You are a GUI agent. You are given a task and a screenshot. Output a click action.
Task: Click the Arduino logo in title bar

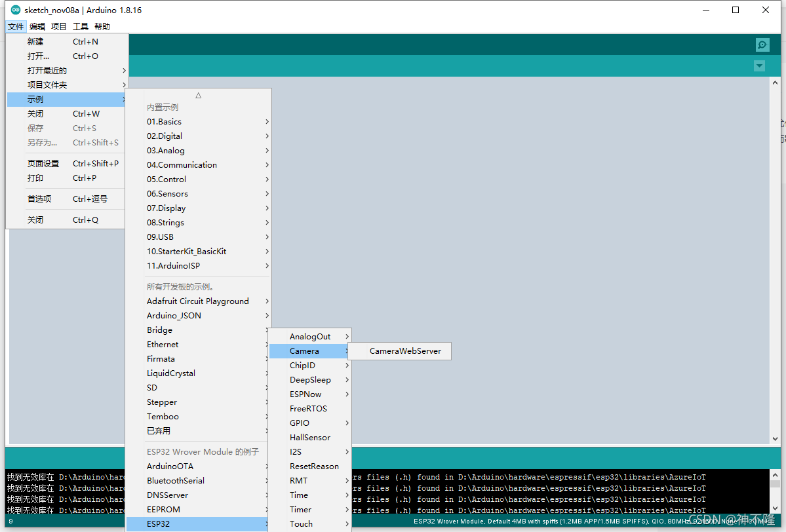click(16, 10)
